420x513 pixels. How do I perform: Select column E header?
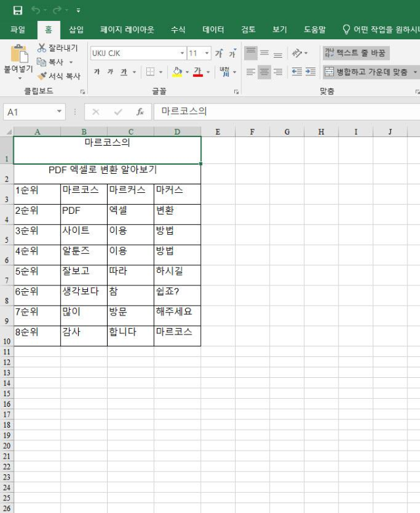(218, 131)
